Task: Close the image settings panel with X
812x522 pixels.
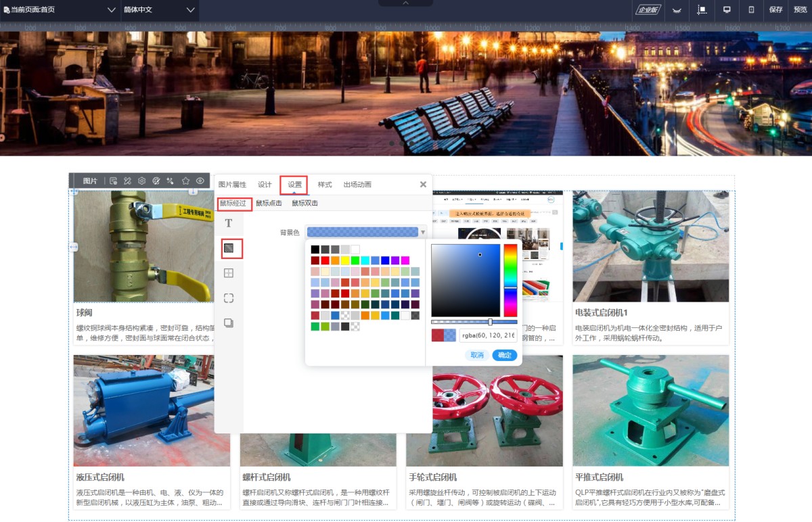Action: pyautogui.click(x=423, y=184)
